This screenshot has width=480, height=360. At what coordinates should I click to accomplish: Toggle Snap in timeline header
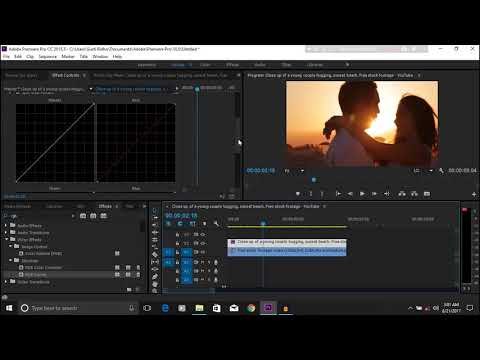[180, 224]
